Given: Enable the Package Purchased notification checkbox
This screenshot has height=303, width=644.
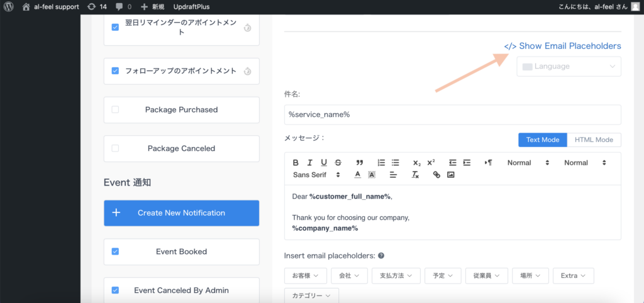Looking at the screenshot, I should (x=115, y=109).
